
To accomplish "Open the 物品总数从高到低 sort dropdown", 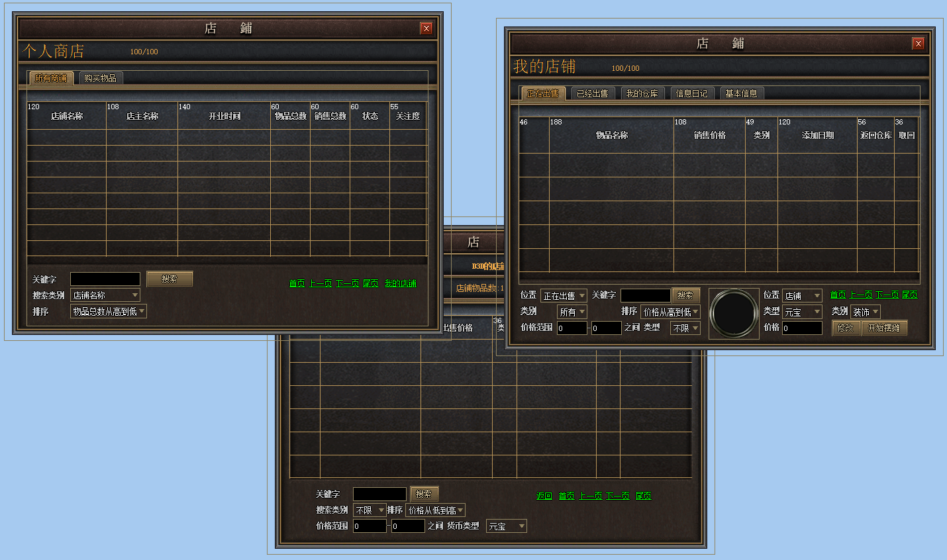I will pyautogui.click(x=109, y=311).
